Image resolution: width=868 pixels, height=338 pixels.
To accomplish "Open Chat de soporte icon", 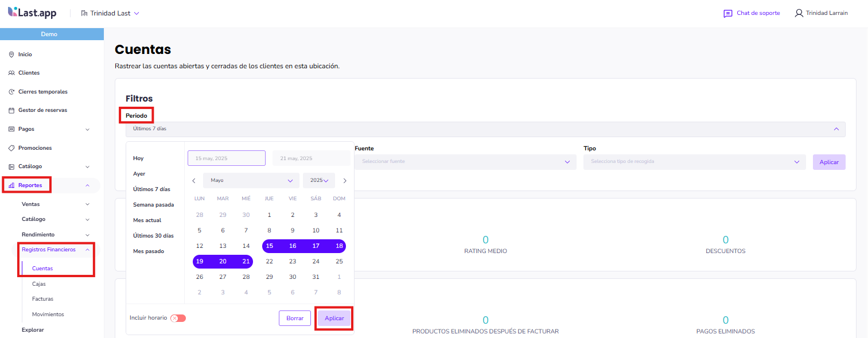I will pyautogui.click(x=727, y=13).
